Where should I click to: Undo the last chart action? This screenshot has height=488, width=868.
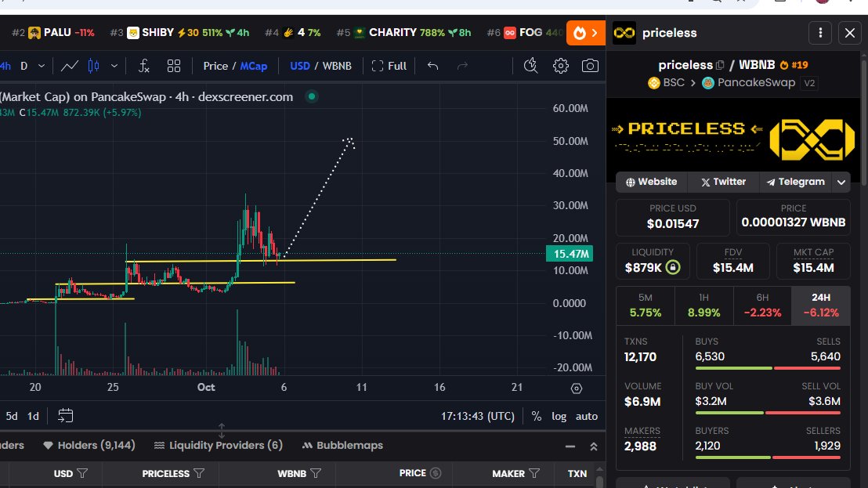(x=433, y=66)
